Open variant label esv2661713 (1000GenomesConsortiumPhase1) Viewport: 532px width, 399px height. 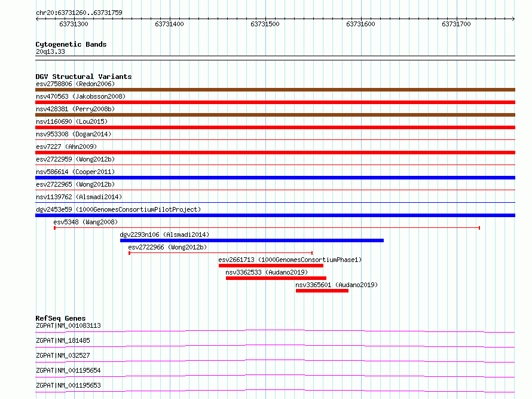pos(290,260)
